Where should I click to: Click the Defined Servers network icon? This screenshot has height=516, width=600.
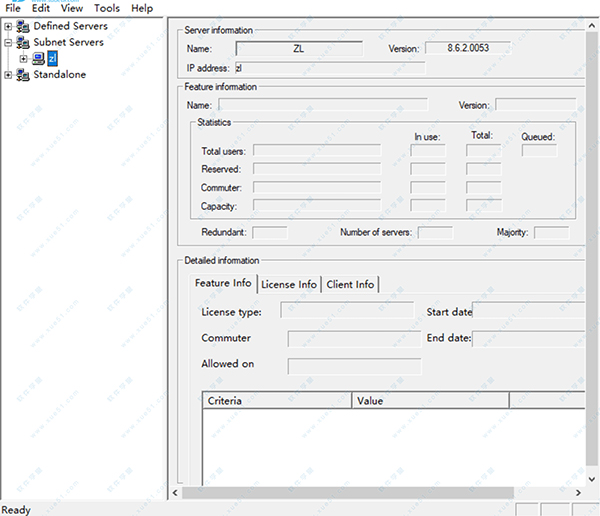click(23, 26)
